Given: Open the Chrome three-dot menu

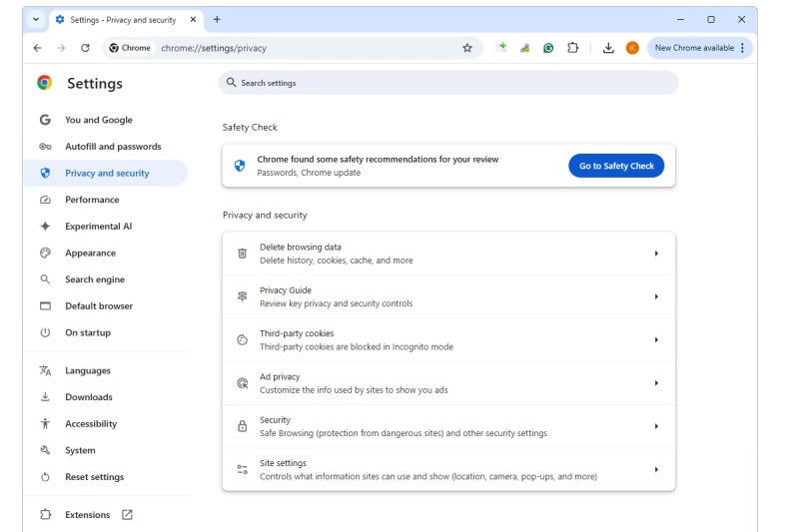Looking at the screenshot, I should (742, 48).
